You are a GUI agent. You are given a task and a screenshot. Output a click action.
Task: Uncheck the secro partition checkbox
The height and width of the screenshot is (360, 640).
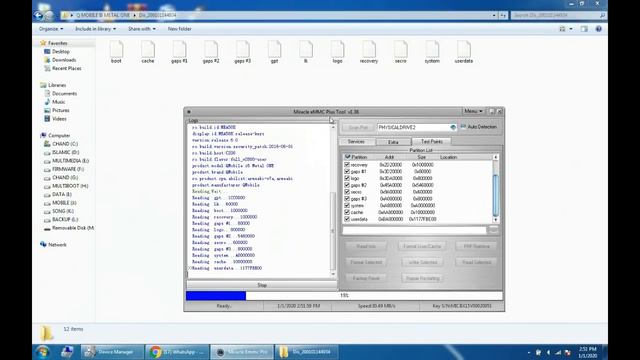(x=347, y=191)
